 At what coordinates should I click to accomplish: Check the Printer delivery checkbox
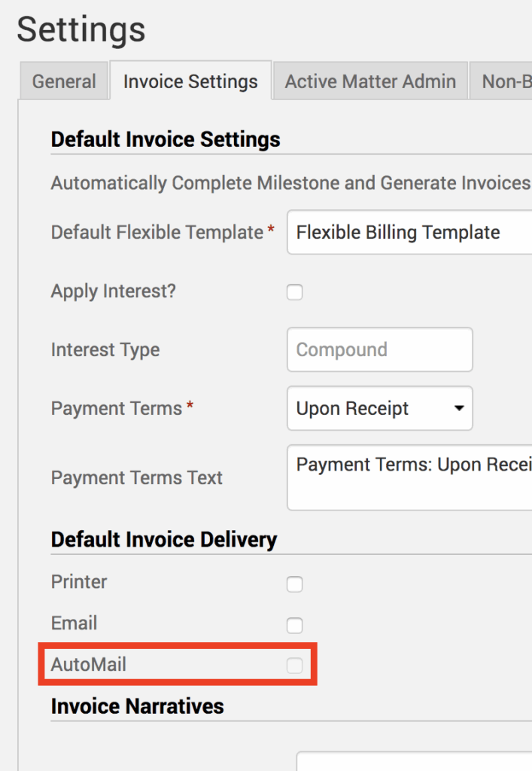click(295, 584)
